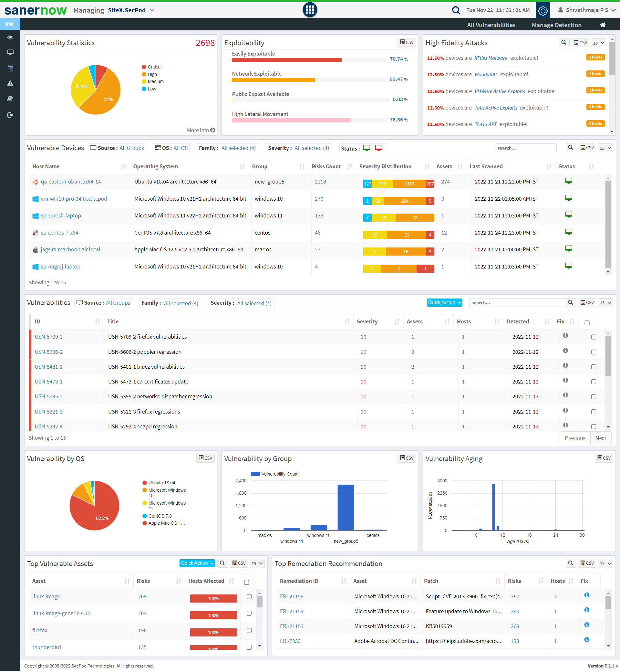
Task: Open the All Vulnerabilities menu
Action: [x=491, y=25]
